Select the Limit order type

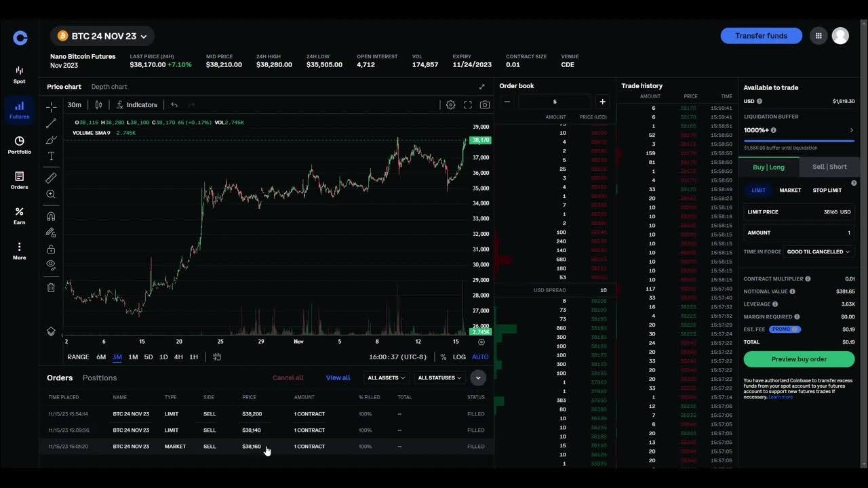click(x=758, y=190)
